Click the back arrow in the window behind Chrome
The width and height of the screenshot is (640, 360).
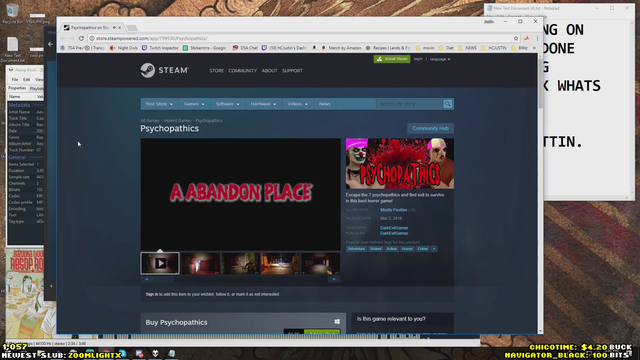click(51, 44)
